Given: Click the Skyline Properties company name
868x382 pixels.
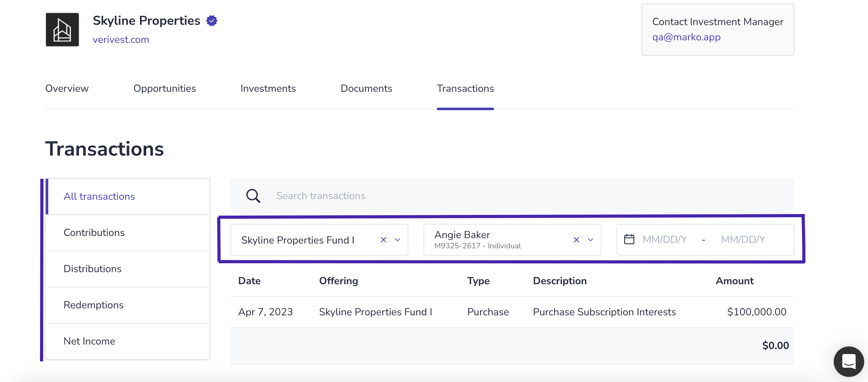Looking at the screenshot, I should (146, 21).
